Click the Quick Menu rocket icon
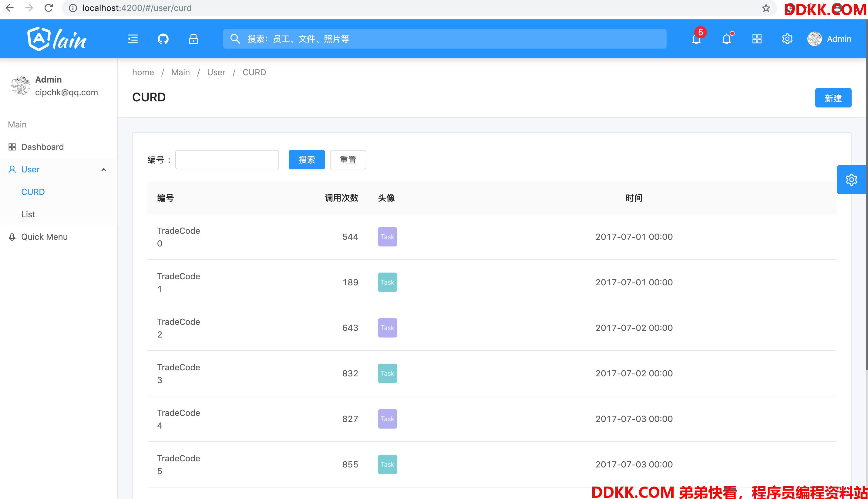Image resolution: width=868 pixels, height=499 pixels. (x=12, y=237)
